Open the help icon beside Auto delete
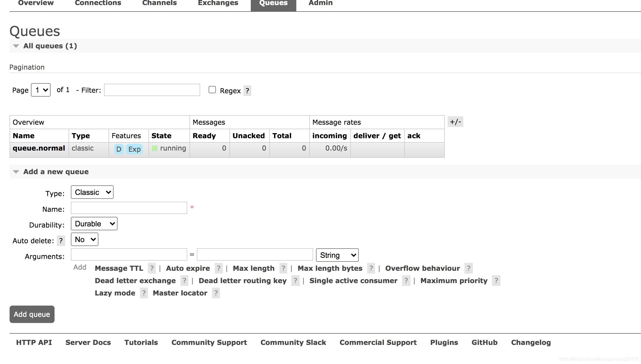 (x=61, y=241)
